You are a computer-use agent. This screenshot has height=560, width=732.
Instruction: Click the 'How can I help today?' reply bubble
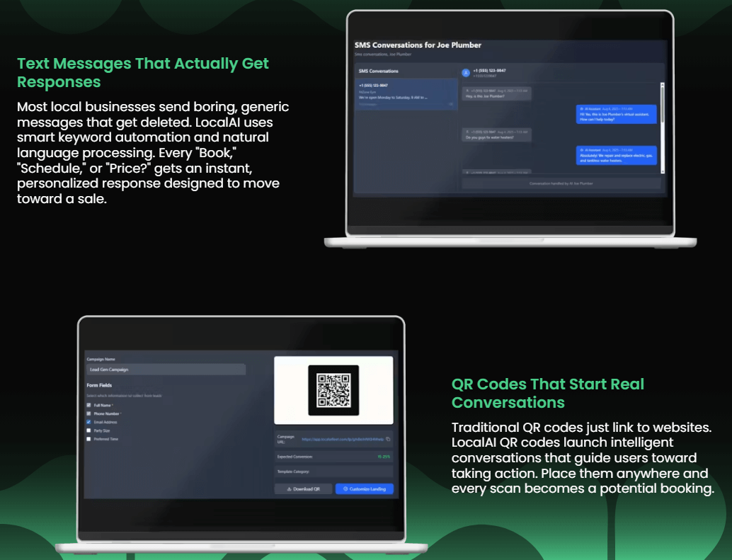(616, 114)
